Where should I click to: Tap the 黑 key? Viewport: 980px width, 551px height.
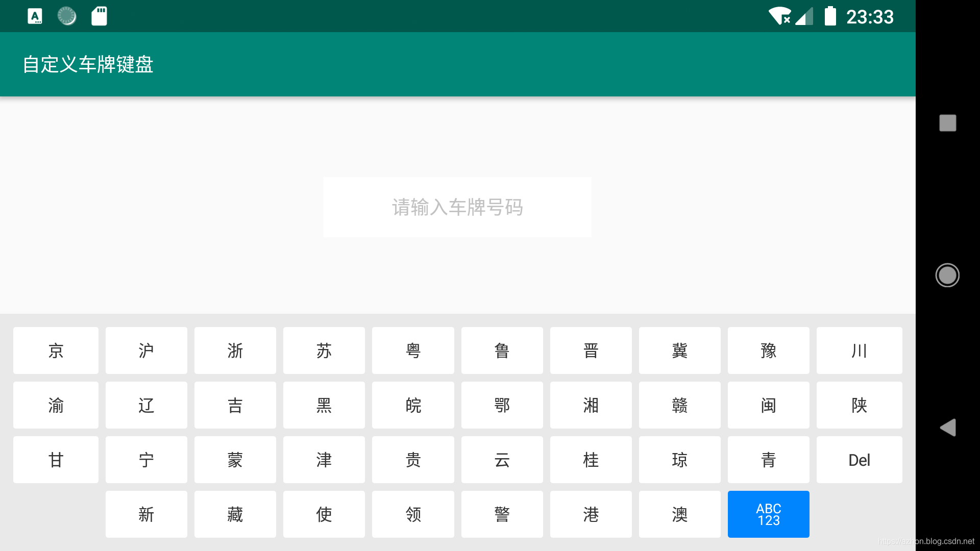(x=324, y=405)
